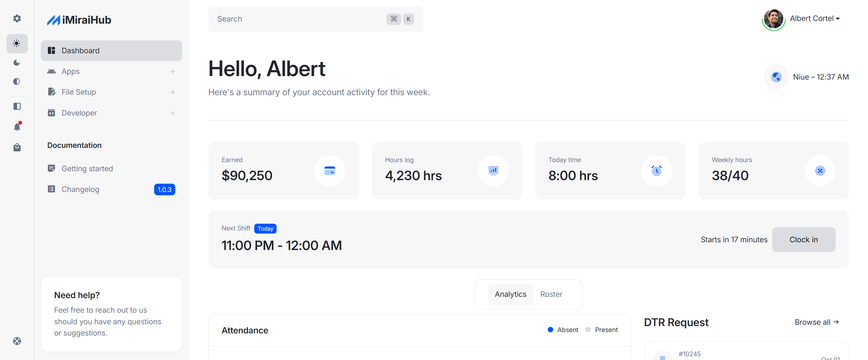Screen dimensions: 868x360
Task: Toggle the sidebar layout panel icon
Action: pos(17,106)
